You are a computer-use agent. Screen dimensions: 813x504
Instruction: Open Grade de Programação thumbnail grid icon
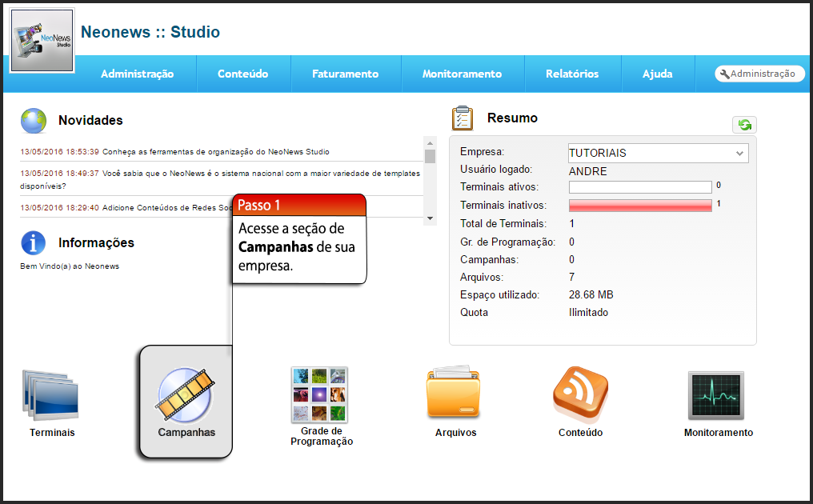319,395
